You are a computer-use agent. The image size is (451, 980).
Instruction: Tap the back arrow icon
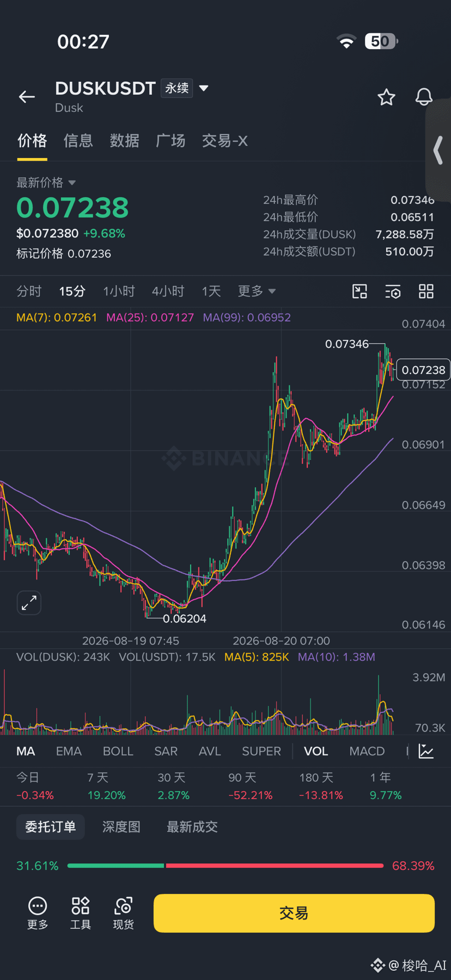point(27,97)
